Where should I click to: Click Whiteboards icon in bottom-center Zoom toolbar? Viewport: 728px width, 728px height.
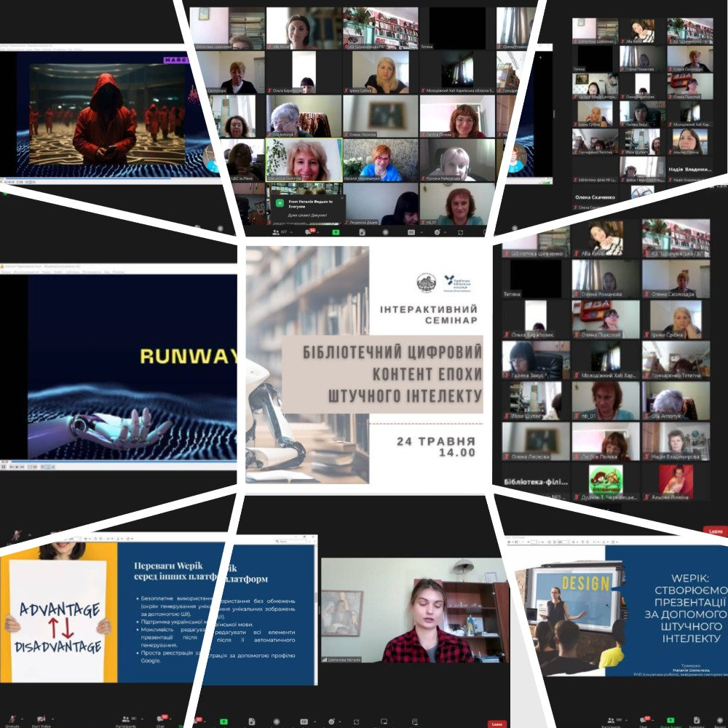tap(384, 721)
